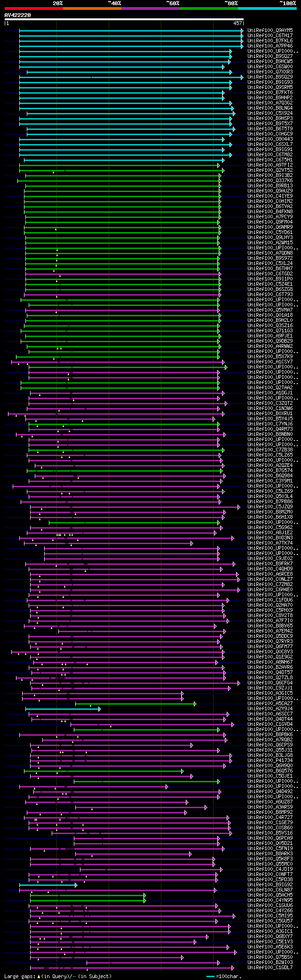Click the green ~80% legend segment

click(x=209, y=8)
